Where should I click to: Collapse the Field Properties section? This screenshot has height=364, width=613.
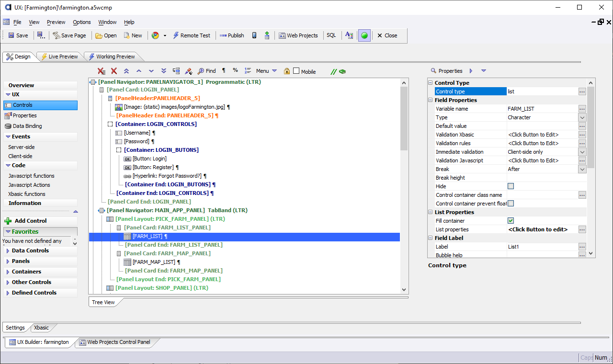coord(430,100)
